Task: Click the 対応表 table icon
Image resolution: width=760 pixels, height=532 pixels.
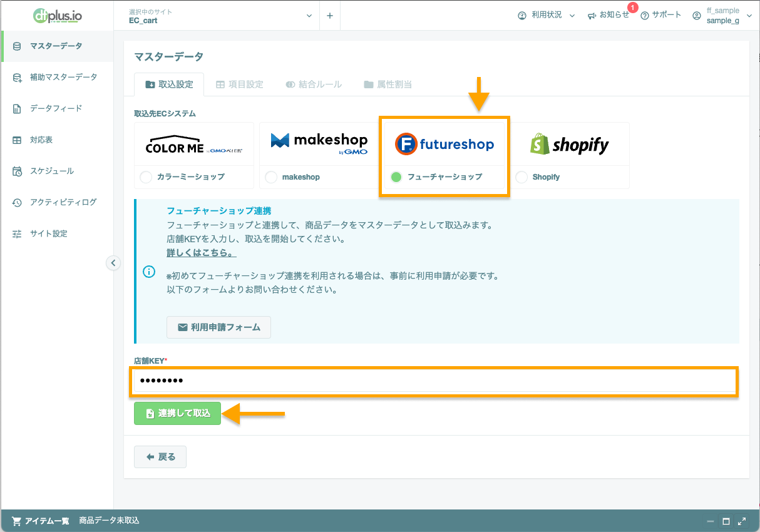Action: 17,140
